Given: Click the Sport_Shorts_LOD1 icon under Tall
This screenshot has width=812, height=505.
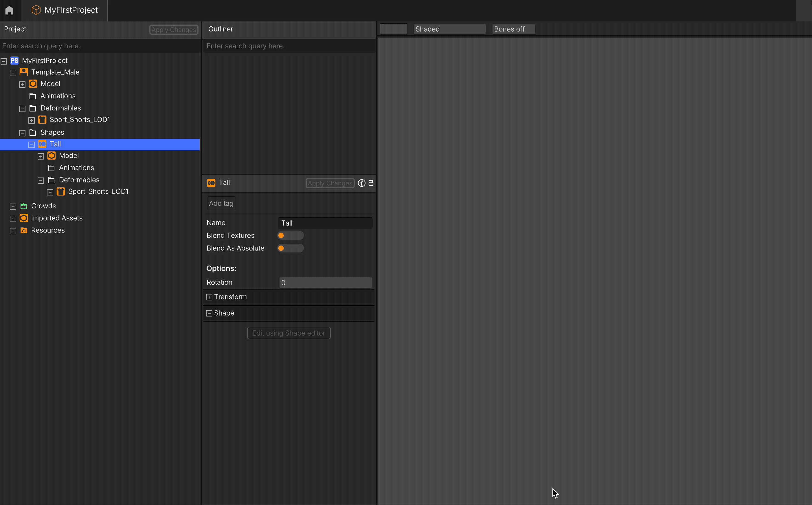Looking at the screenshot, I should 61,191.
